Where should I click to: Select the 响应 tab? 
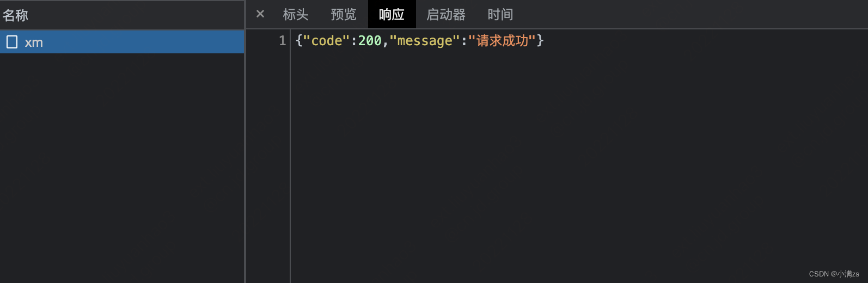coord(392,15)
